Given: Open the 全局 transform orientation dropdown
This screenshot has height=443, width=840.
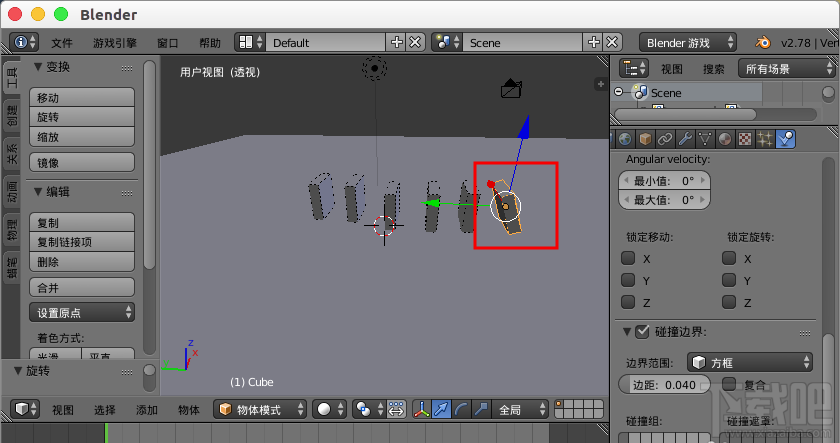Looking at the screenshot, I should coord(520,410).
